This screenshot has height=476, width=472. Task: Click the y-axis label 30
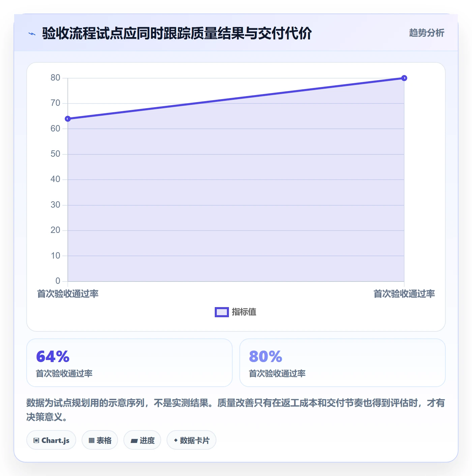55,205
